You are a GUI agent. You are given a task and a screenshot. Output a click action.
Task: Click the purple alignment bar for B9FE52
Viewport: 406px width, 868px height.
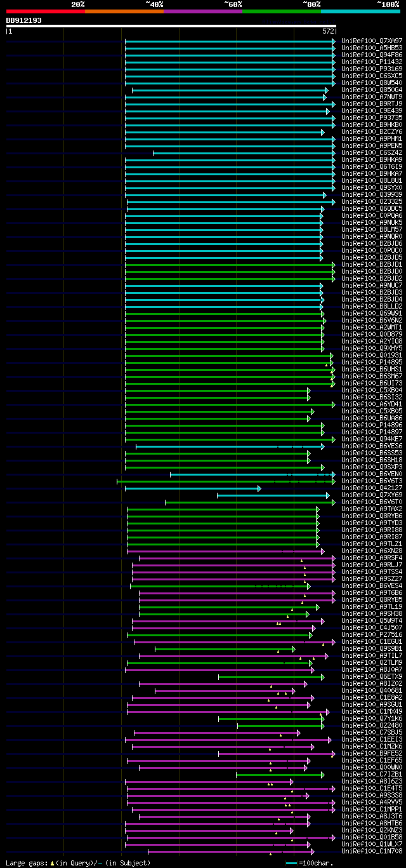point(277,754)
